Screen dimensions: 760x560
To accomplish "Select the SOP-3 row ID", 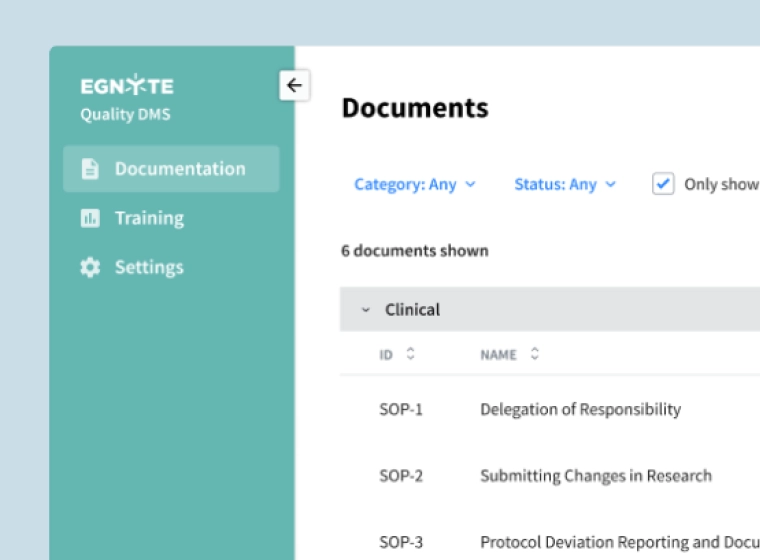I will (x=401, y=542).
